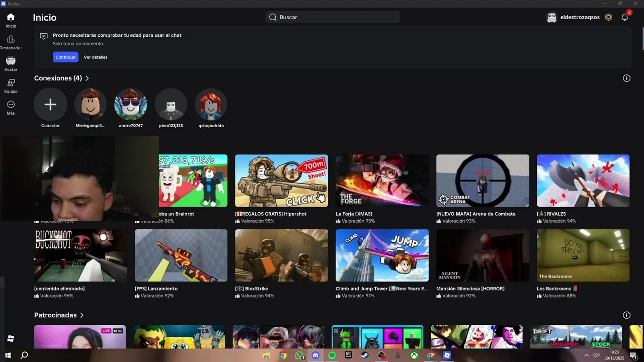Open File Explorer from the taskbar
644x362 pixels.
point(266,355)
